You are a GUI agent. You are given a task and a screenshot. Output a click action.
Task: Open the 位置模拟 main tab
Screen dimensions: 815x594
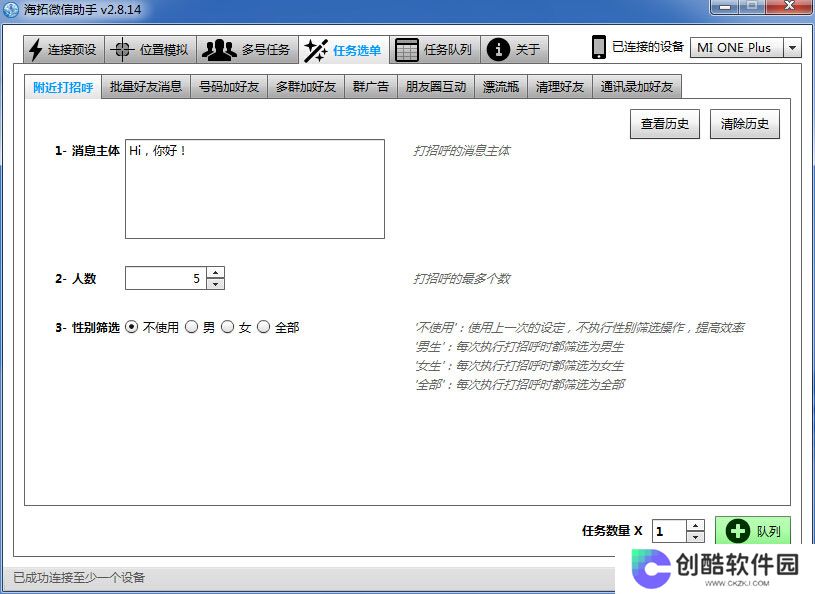(151, 50)
